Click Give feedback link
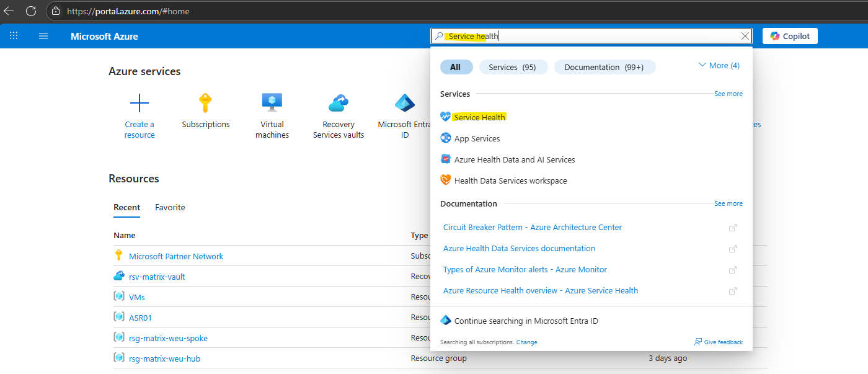Image resolution: width=868 pixels, height=374 pixels. pos(719,342)
